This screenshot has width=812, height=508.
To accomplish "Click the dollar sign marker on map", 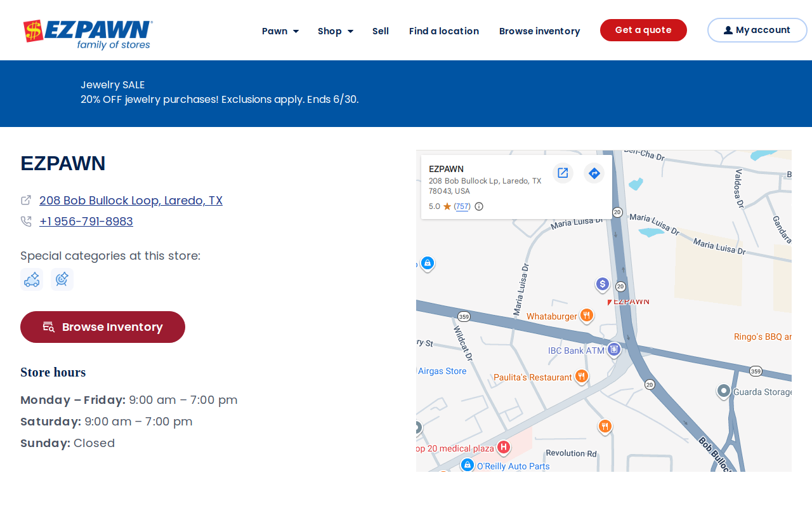I will 603,284.
